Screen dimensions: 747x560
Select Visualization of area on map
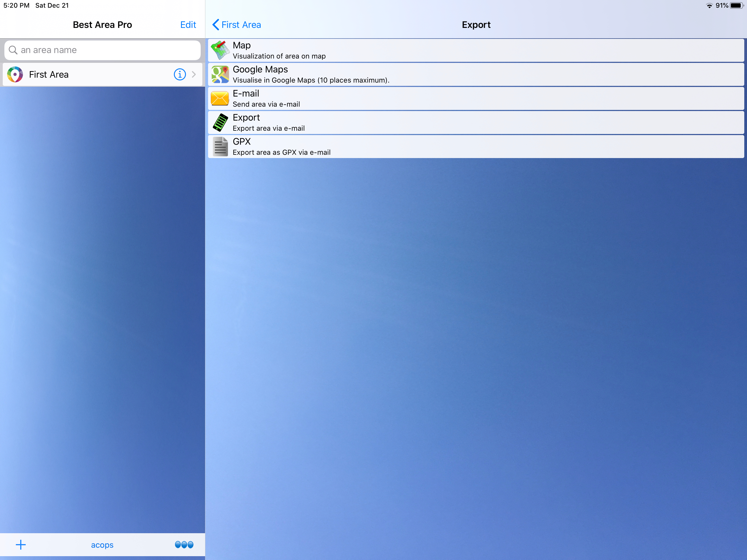click(x=279, y=56)
